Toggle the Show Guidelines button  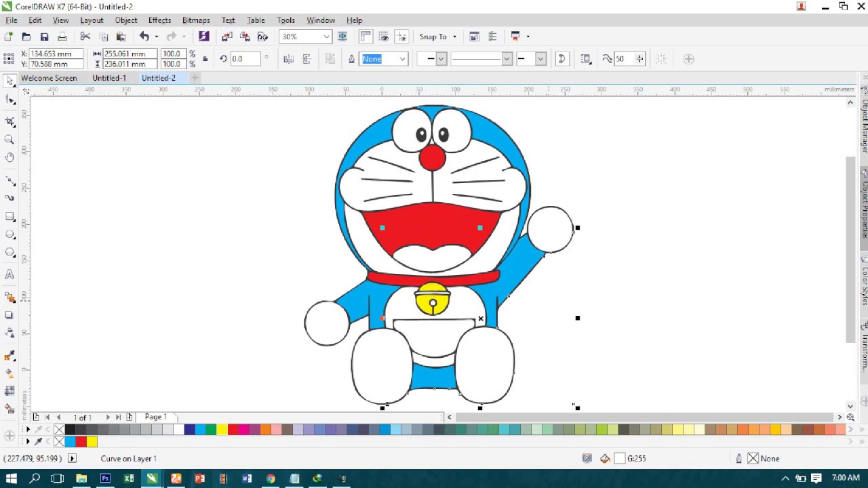click(401, 37)
